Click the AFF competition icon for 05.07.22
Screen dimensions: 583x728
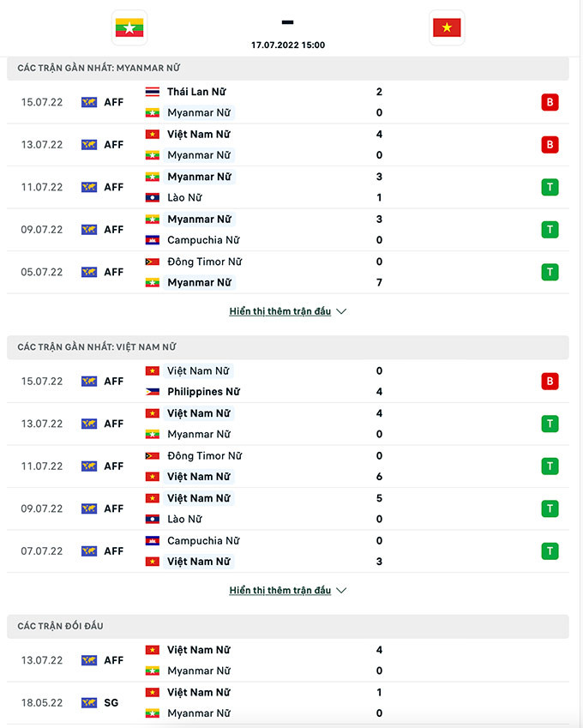(x=89, y=272)
